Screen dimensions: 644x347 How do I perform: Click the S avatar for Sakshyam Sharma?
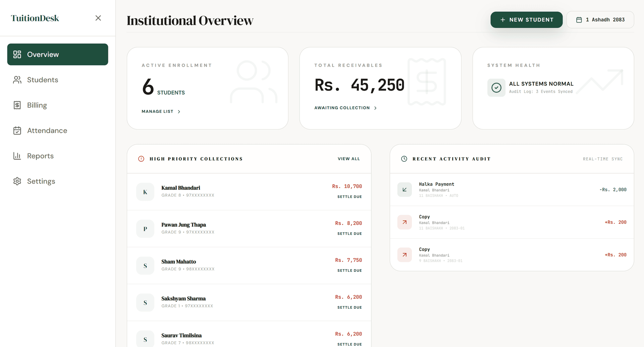tap(145, 303)
